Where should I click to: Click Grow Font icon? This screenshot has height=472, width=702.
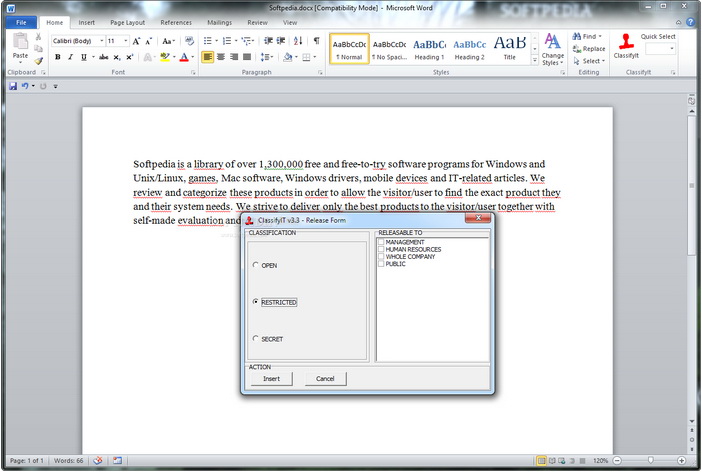[x=137, y=41]
